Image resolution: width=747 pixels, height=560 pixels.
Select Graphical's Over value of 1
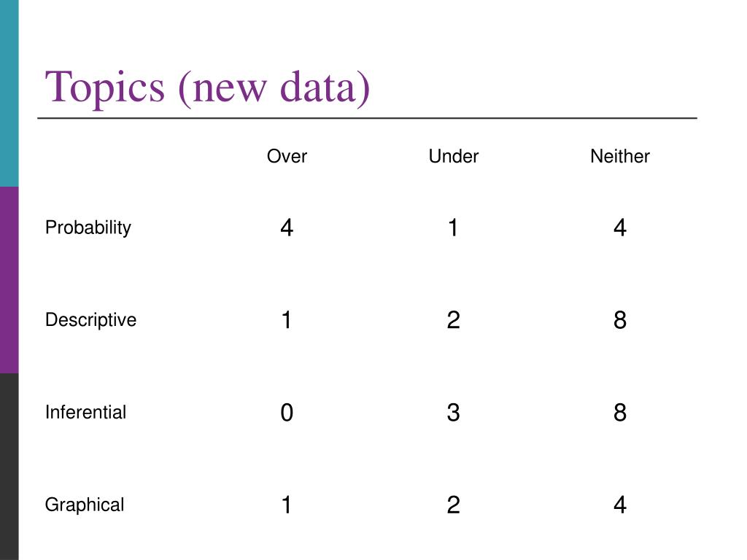coord(286,505)
